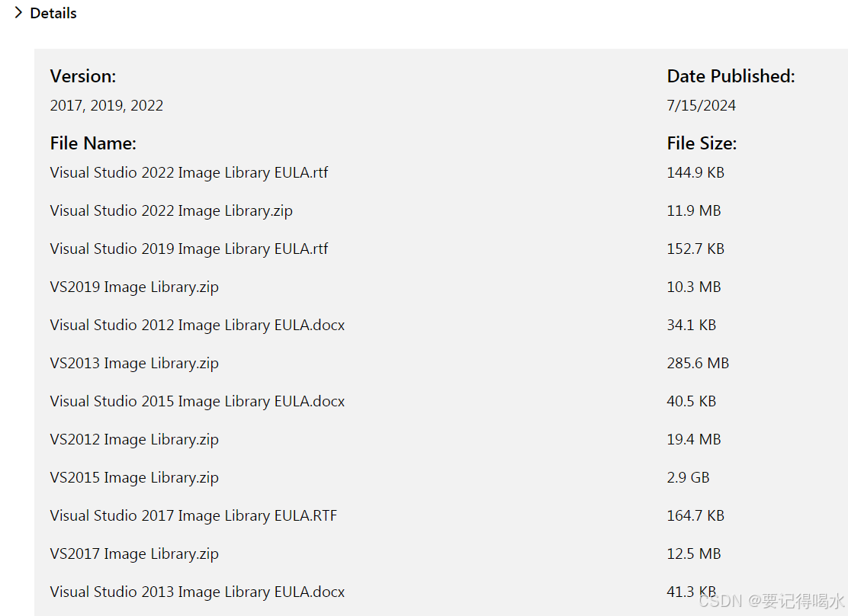Download VS2012 Image Library.zip

pyautogui.click(x=134, y=439)
